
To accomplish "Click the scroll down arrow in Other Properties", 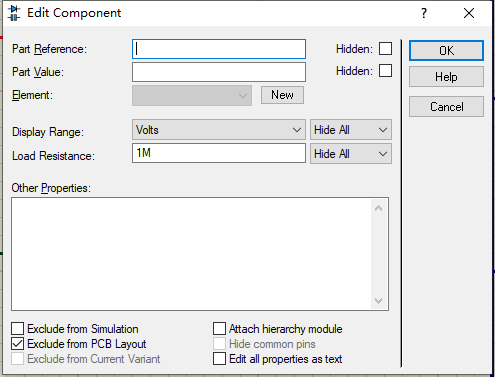I will point(378,301).
